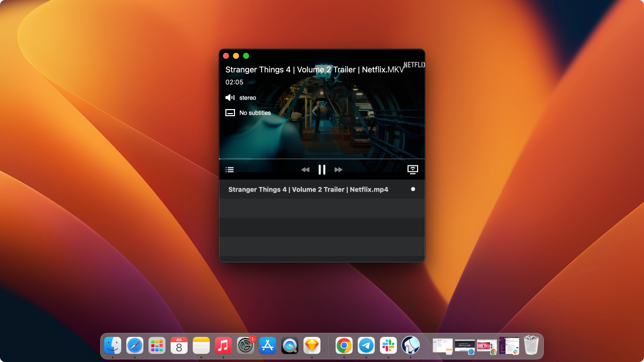Open the Trash in the Dock
This screenshot has width=644, height=362.
point(531,345)
